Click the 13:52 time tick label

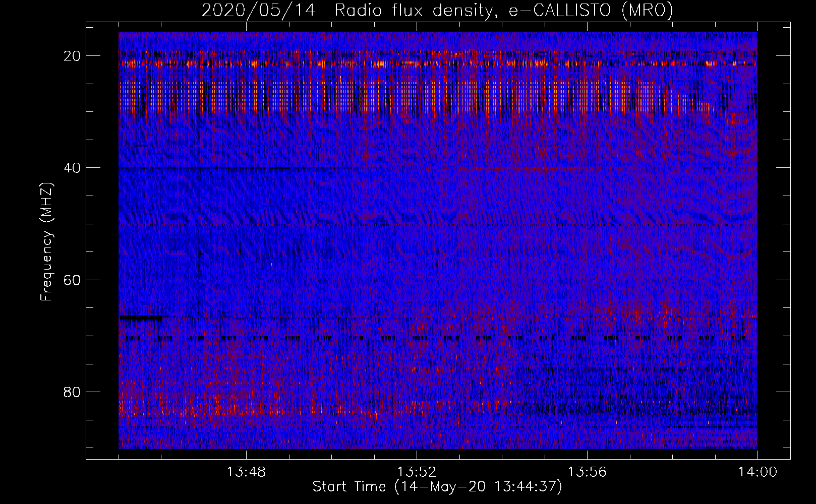(x=417, y=472)
